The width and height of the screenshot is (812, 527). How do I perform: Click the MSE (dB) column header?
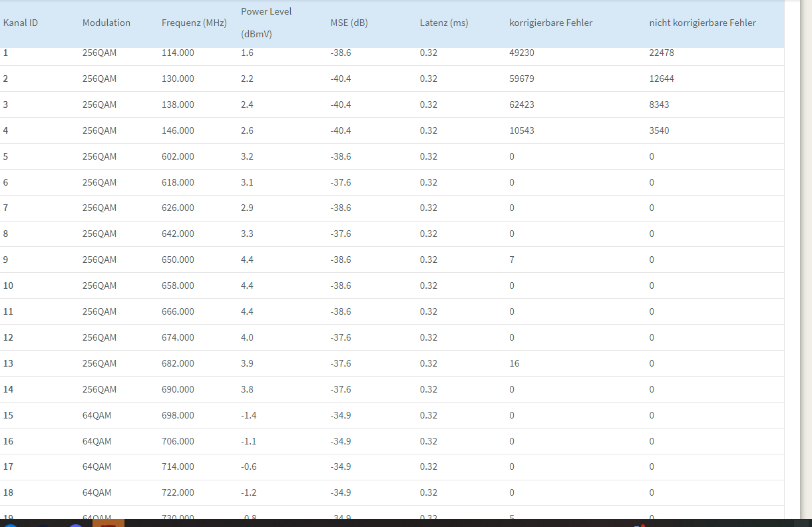pyautogui.click(x=349, y=23)
